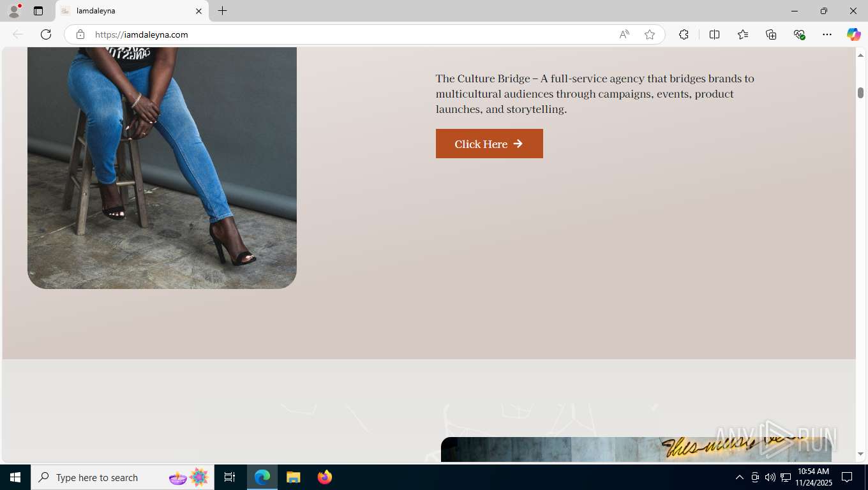Click the orange Click Here button
This screenshot has width=868, height=490.
(x=490, y=144)
